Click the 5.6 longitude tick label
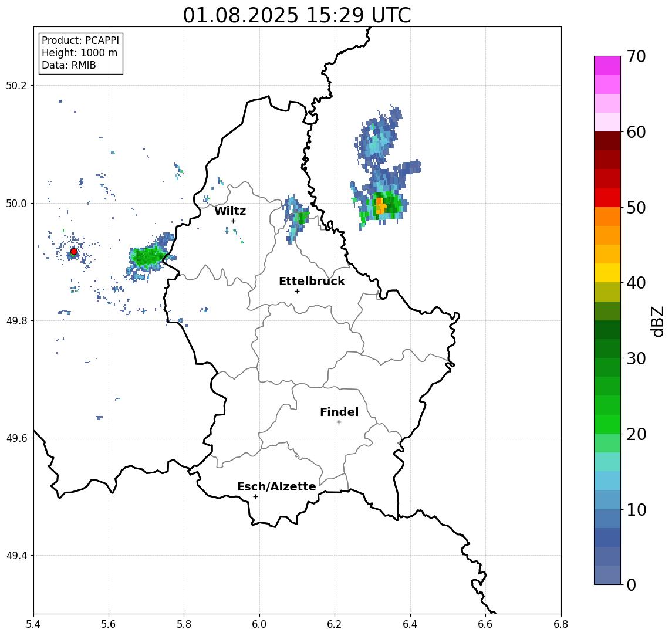 (x=109, y=624)
